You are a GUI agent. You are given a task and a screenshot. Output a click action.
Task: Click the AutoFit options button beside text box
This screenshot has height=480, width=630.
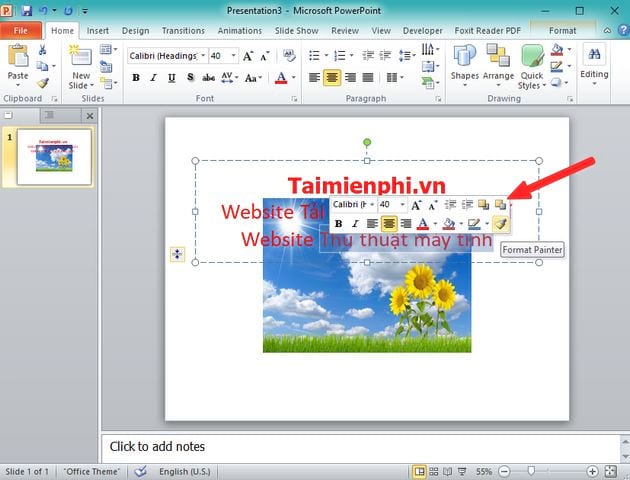point(177,254)
